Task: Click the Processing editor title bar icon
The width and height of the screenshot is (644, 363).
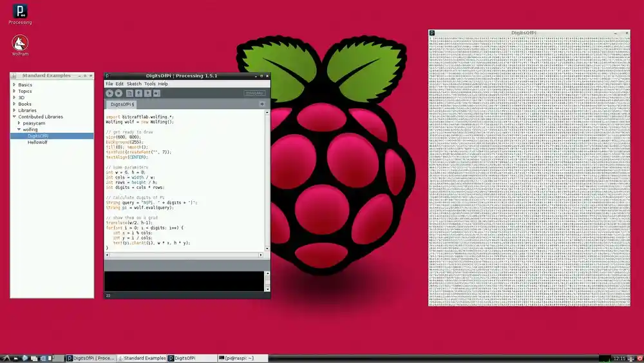Action: click(x=107, y=75)
